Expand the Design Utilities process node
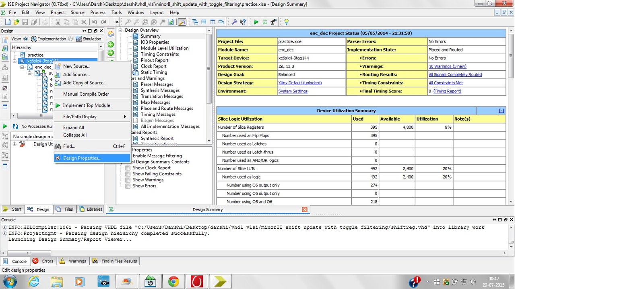Screen dimensions: 644x289 pyautogui.click(x=14, y=144)
